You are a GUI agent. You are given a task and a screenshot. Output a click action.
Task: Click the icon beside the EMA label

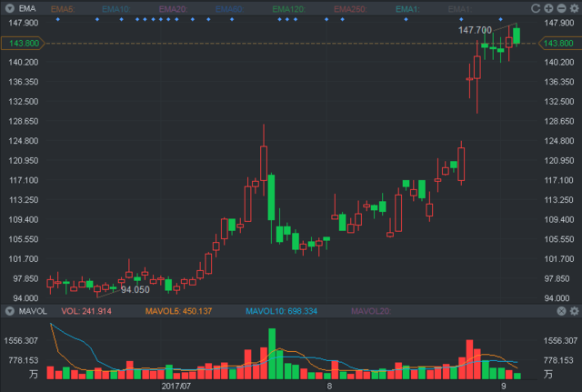pos(9,8)
